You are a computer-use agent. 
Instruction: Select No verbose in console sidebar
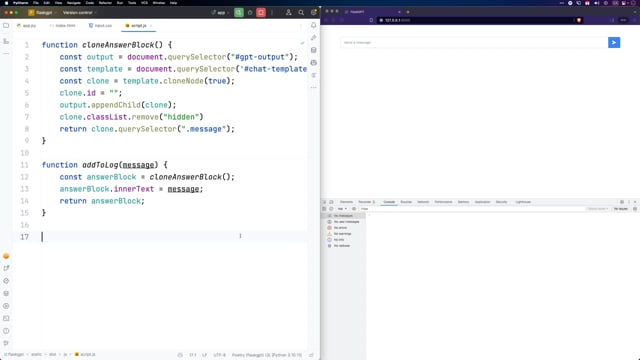pos(342,246)
